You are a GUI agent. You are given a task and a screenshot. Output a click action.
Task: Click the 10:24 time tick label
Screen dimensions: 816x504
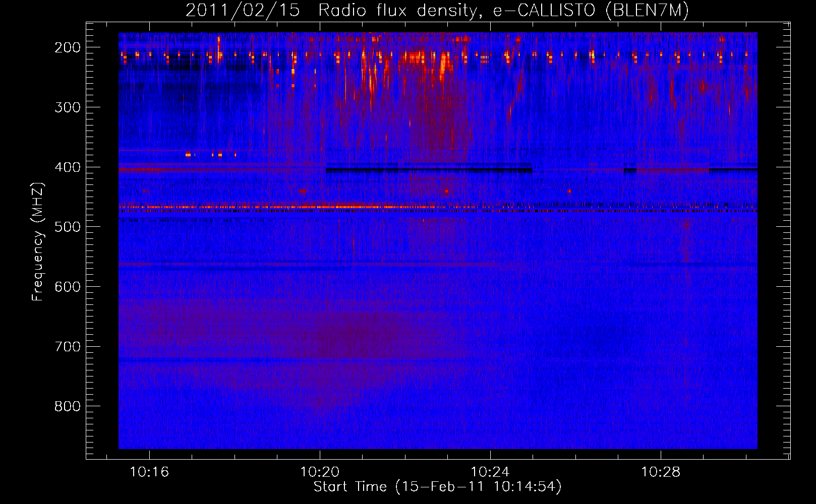(490, 472)
